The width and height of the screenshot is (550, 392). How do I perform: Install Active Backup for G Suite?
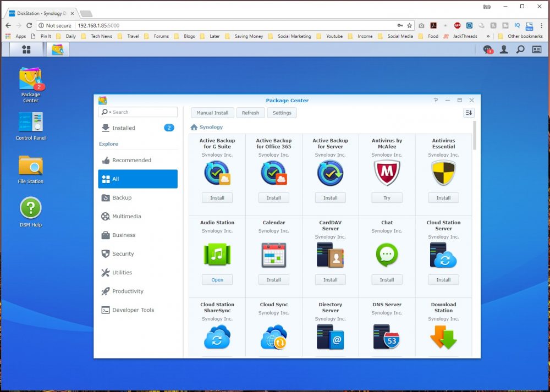coord(217,198)
